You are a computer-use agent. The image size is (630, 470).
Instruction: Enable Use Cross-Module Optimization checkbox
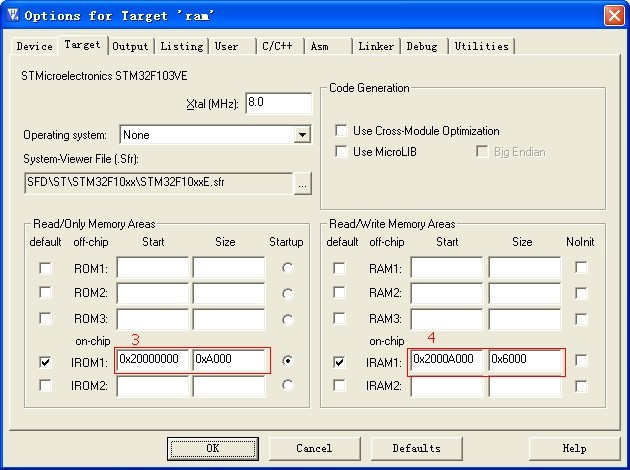342,131
